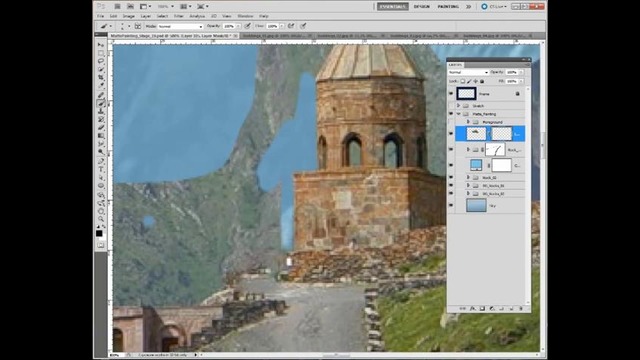Select the Eraser tool
Screen dimensions: 640x360
coord(101,128)
